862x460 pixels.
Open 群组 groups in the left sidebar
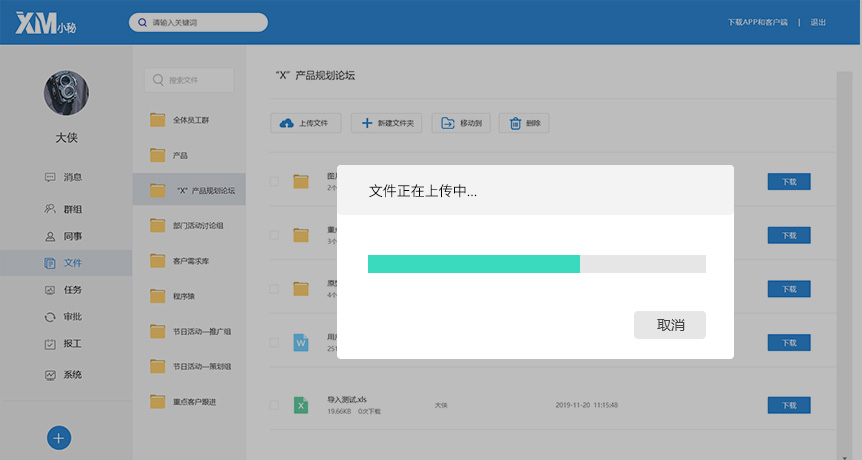(65, 209)
